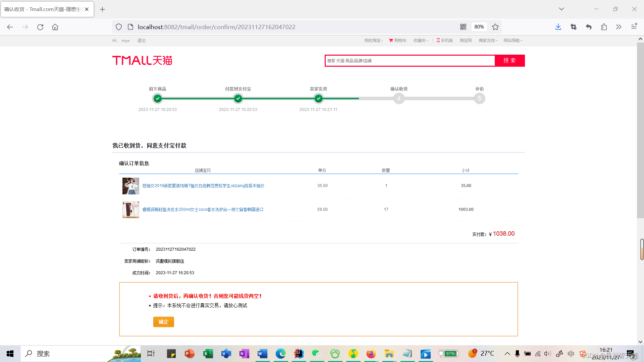This screenshot has height=362, width=644.
Task: Click the undo arrow toolbar icon
Action: tap(589, 27)
